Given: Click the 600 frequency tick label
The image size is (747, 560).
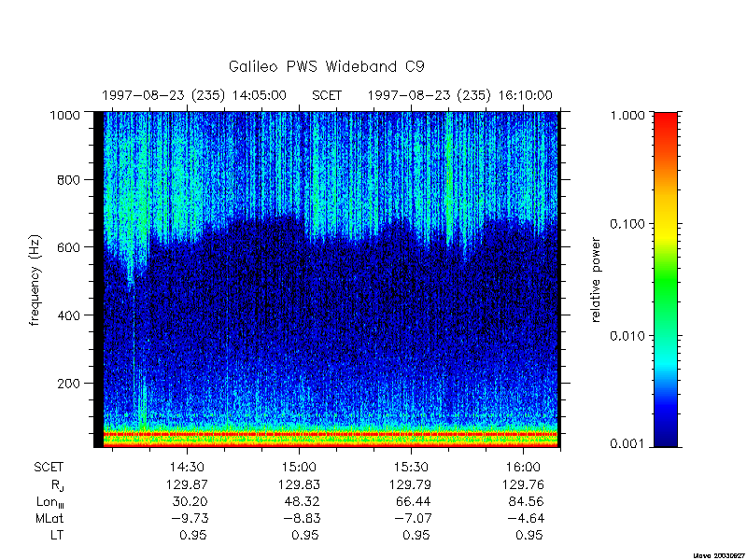Looking at the screenshot, I should [x=69, y=247].
